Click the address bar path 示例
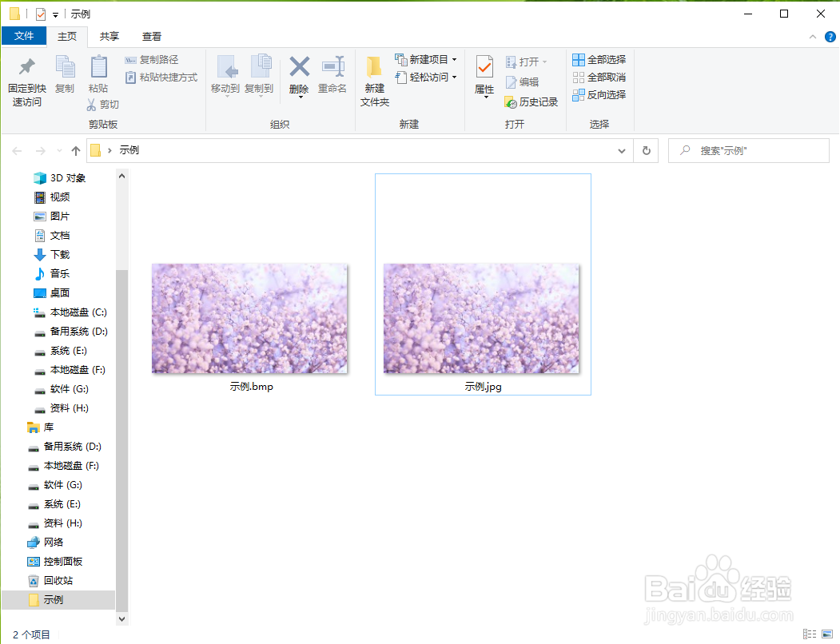Image resolution: width=840 pixels, height=644 pixels. pos(129,150)
